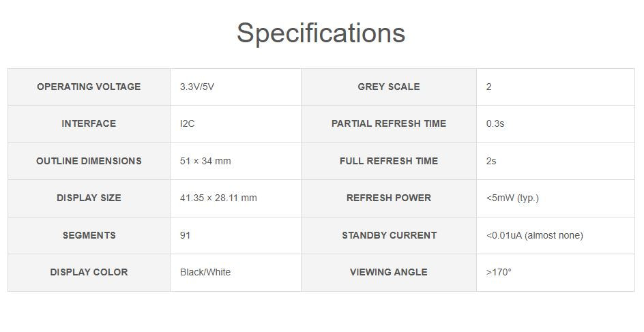Select the FULL REFRESH TIME label
Image resolution: width=644 pixels, height=332 pixels.
pyautogui.click(x=389, y=161)
